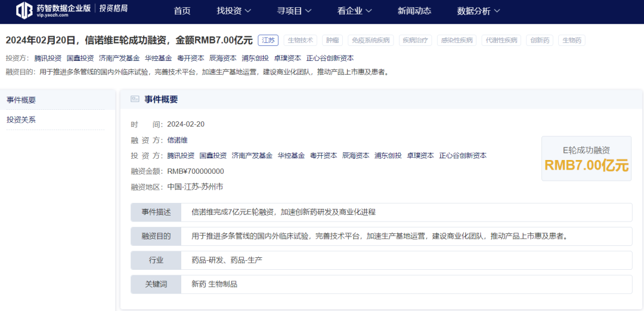This screenshot has height=311, width=644.
Task: Switch to 投资关系 sidebar tab
Action: click(x=56, y=120)
